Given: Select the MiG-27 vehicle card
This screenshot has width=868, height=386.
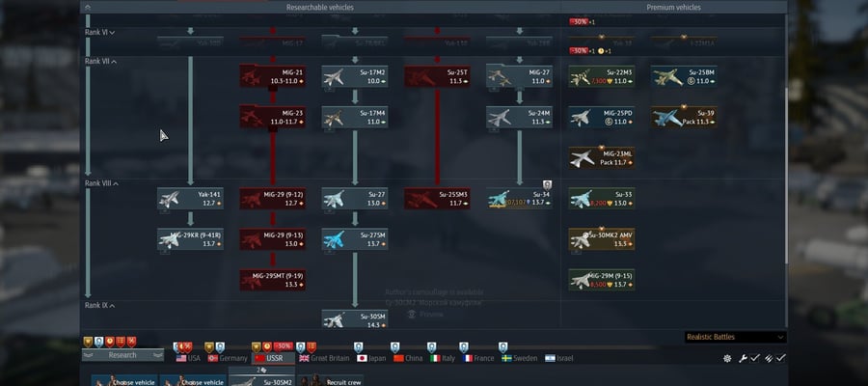Looking at the screenshot, I should click(519, 76).
